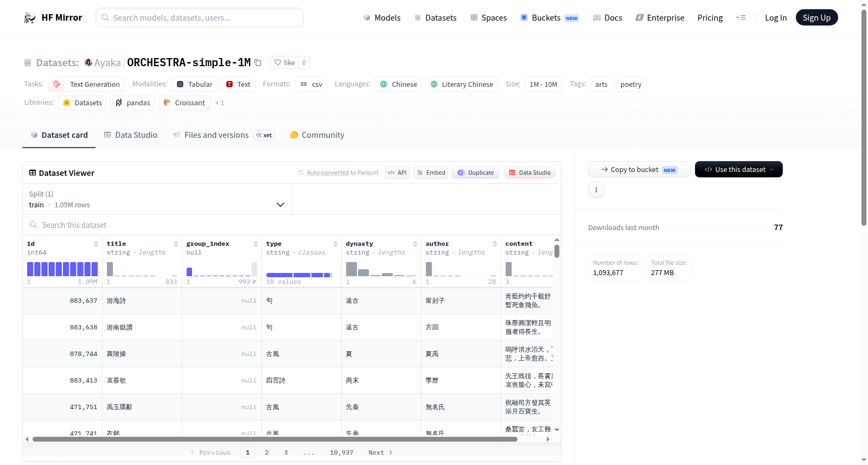
Task: Sort by the type column arrows
Action: coord(335,244)
